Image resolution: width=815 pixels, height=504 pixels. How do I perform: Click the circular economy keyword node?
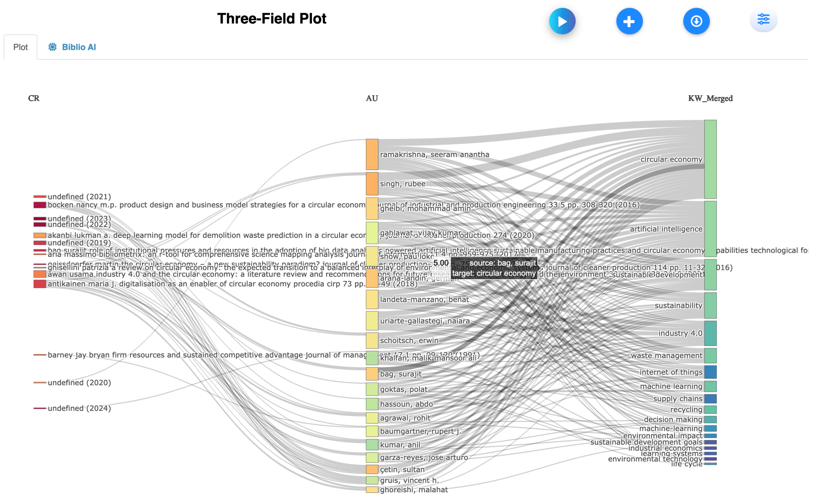(710, 159)
